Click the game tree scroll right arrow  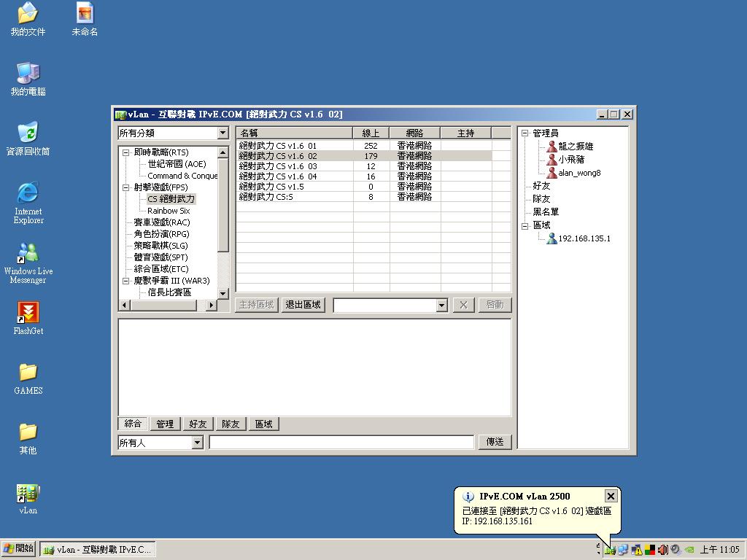click(212, 305)
